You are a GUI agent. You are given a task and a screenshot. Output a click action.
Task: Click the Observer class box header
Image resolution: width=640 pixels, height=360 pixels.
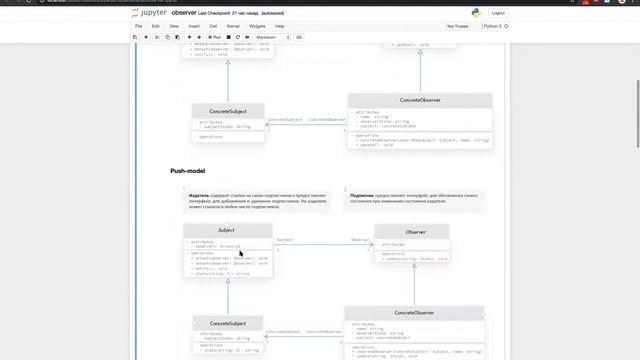(412, 232)
